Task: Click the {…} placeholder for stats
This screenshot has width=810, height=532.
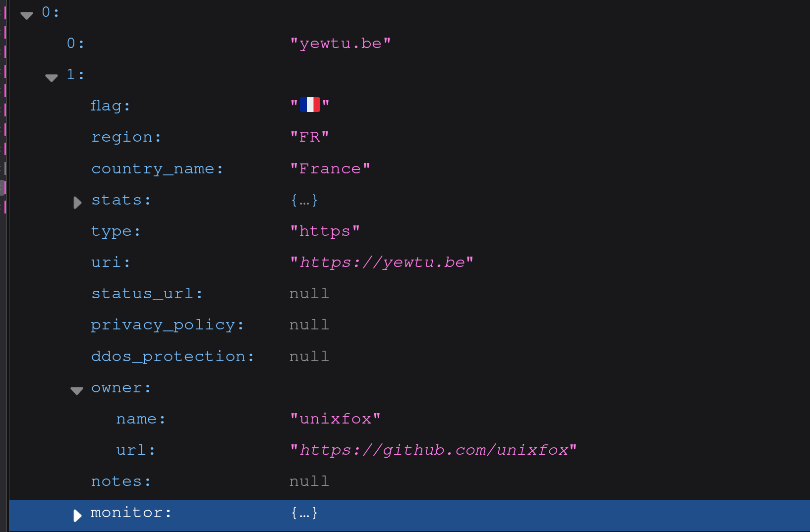Action: tap(304, 200)
